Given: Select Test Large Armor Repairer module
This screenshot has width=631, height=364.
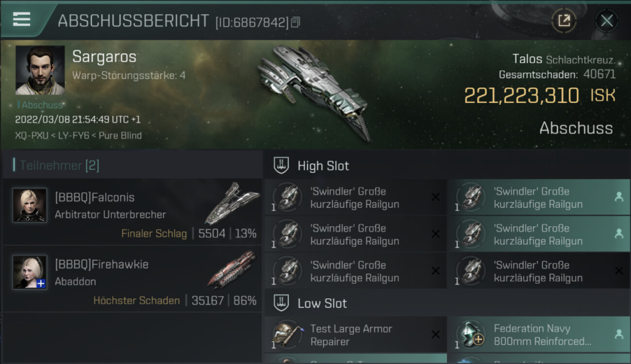Looking at the screenshot, I should (355, 335).
